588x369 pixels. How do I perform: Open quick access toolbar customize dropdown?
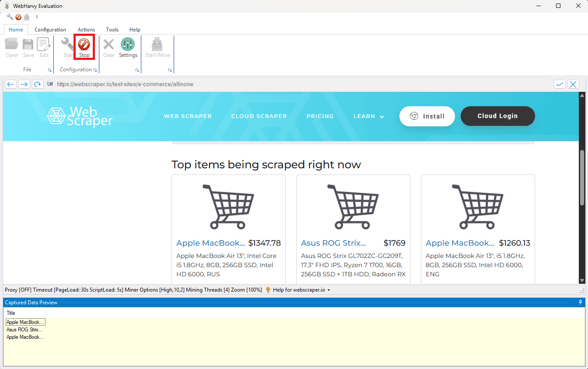click(x=37, y=17)
